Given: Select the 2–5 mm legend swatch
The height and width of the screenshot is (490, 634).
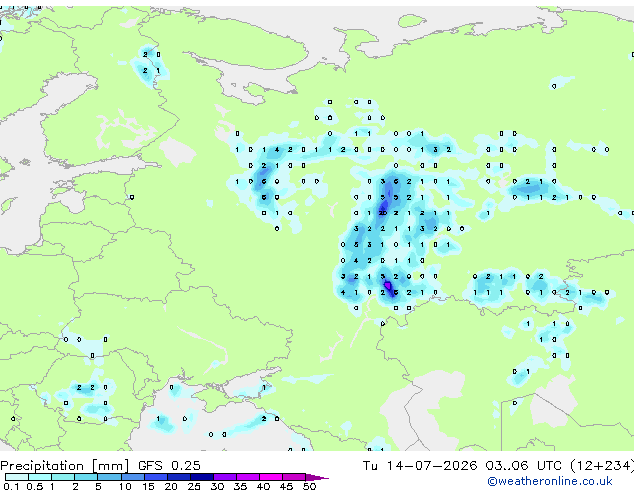Looking at the screenshot, I should click(86, 477).
